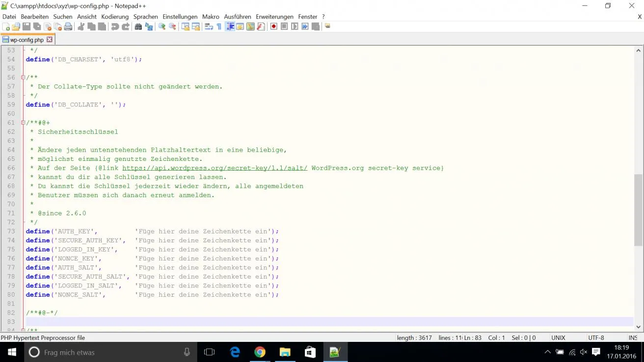The width and height of the screenshot is (644, 362).
Task: Open the Function List panel icon
Action: click(261, 26)
